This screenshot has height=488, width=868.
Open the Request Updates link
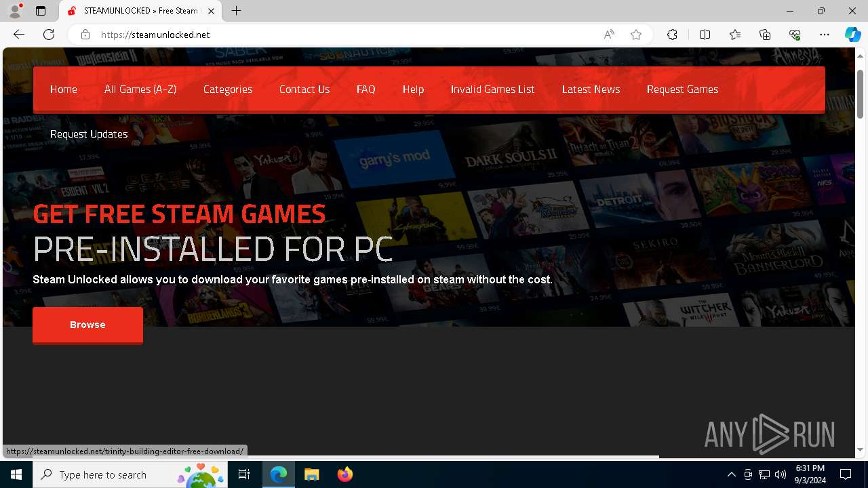(x=89, y=134)
